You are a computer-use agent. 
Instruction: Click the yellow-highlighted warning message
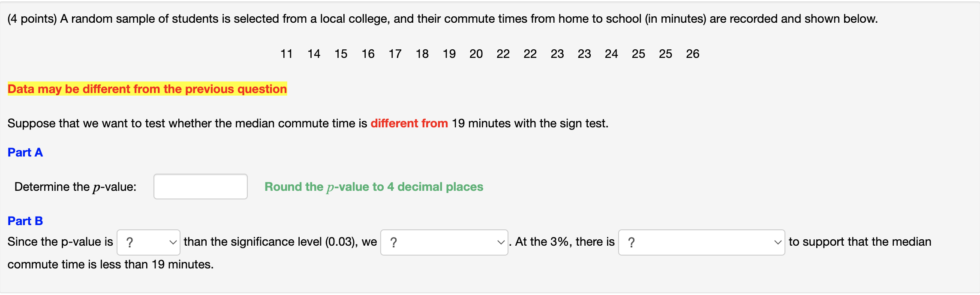click(x=147, y=89)
